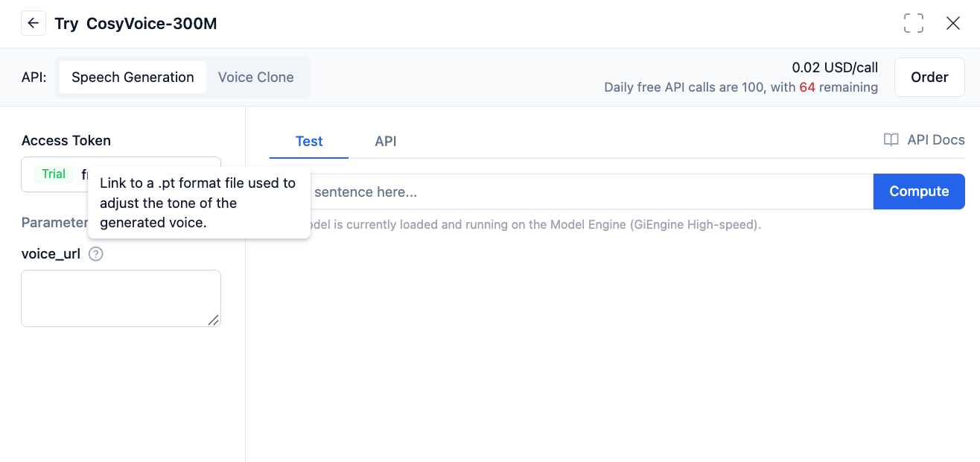
Task: Switch to the Voice Clone API
Action: (255, 77)
